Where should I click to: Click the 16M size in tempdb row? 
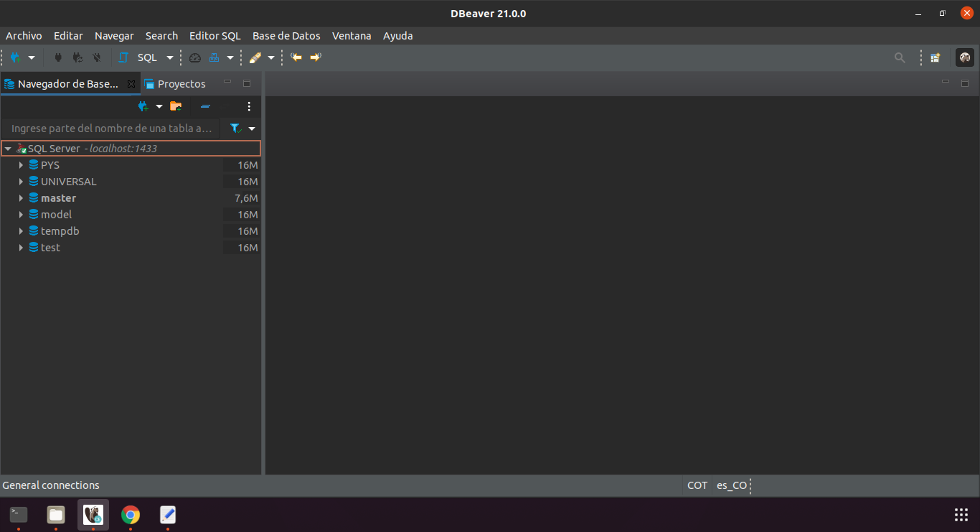click(248, 231)
